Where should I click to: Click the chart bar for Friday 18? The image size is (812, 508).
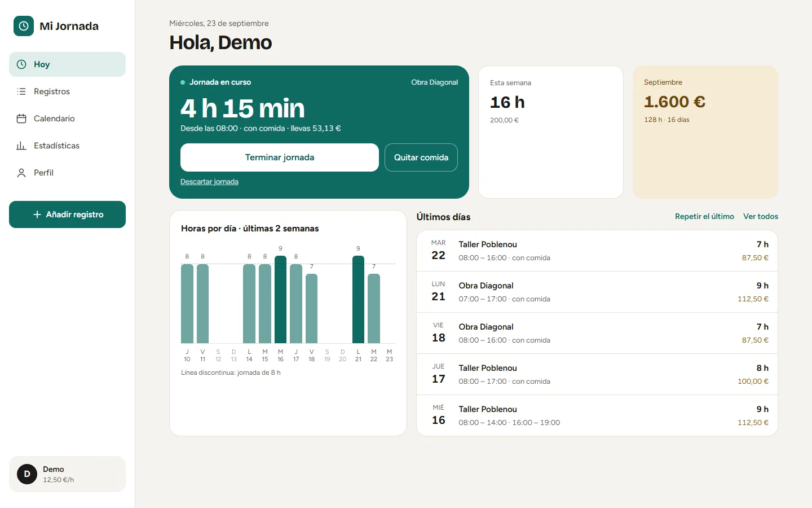(x=311, y=308)
